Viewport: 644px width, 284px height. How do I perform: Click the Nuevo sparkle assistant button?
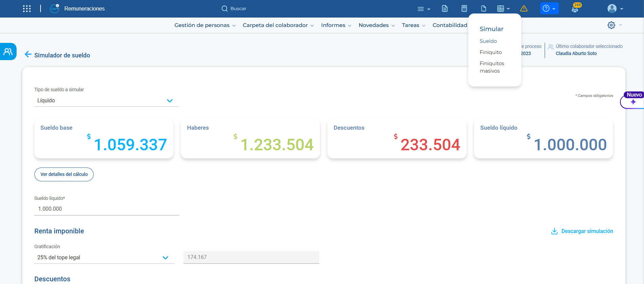[x=633, y=102]
